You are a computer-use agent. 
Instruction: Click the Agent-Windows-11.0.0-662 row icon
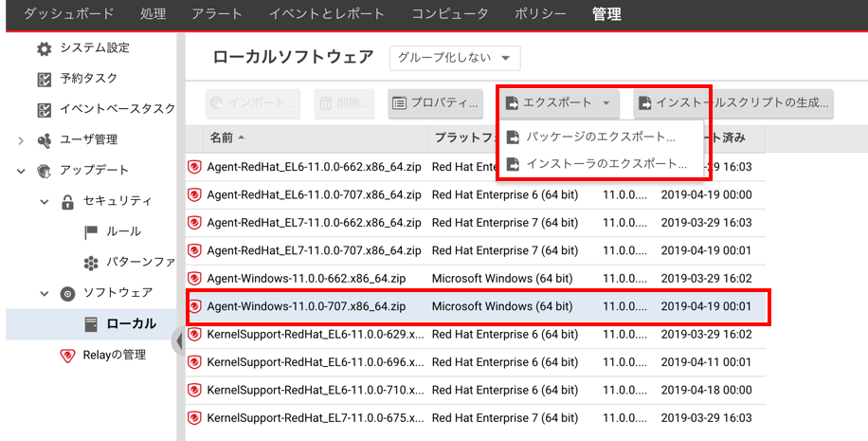[x=194, y=278]
